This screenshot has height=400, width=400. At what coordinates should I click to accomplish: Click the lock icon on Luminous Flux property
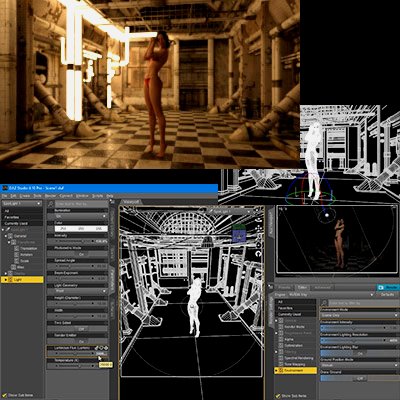tap(96, 348)
